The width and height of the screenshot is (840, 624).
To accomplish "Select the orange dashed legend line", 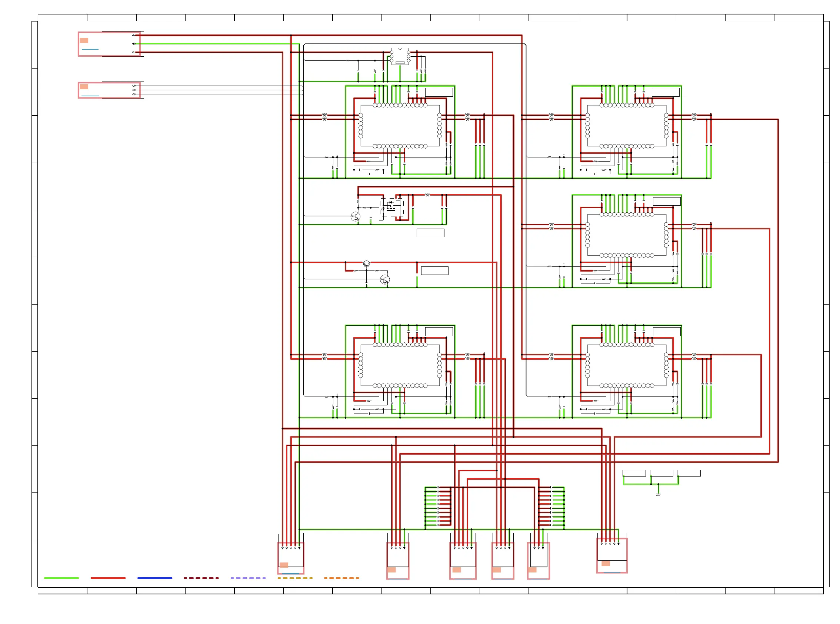I will click(341, 578).
